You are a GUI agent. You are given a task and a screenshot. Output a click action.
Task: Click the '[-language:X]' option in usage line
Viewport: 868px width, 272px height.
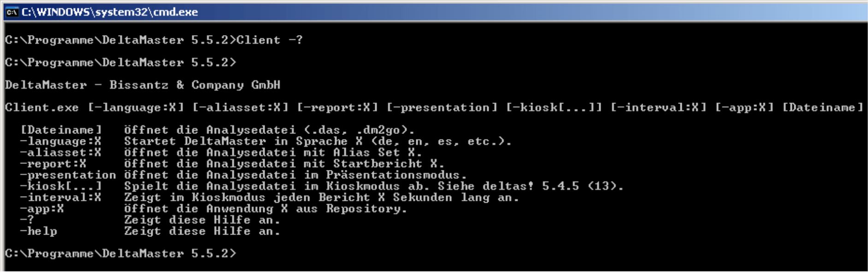point(136,108)
